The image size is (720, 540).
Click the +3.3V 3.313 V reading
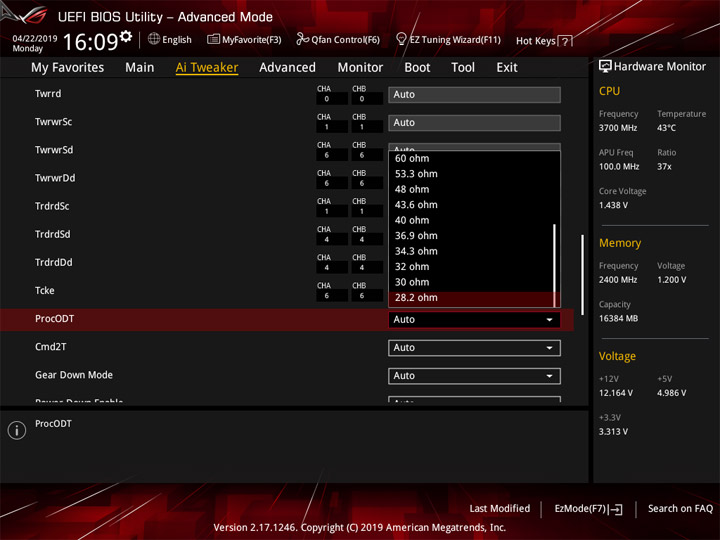[x=613, y=432]
